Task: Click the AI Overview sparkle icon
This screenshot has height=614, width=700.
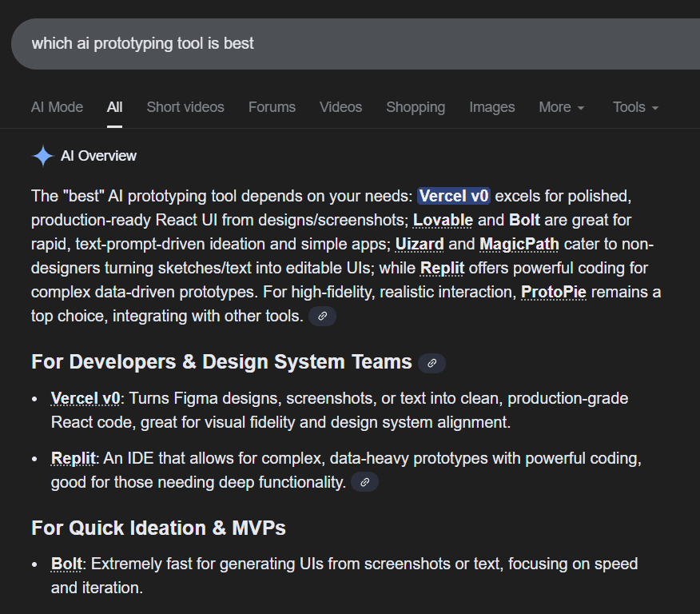Action: coord(43,156)
